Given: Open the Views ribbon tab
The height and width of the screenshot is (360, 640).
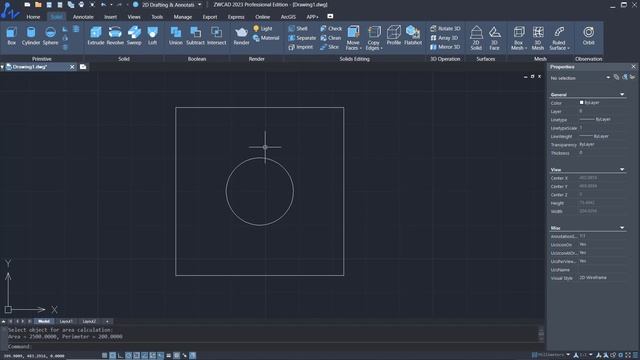Looking at the screenshot, I should pos(133,17).
